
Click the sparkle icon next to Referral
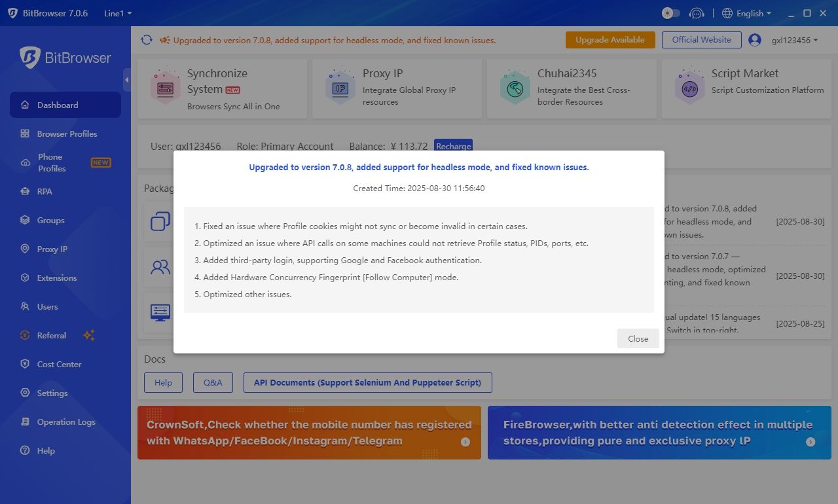pos(89,335)
